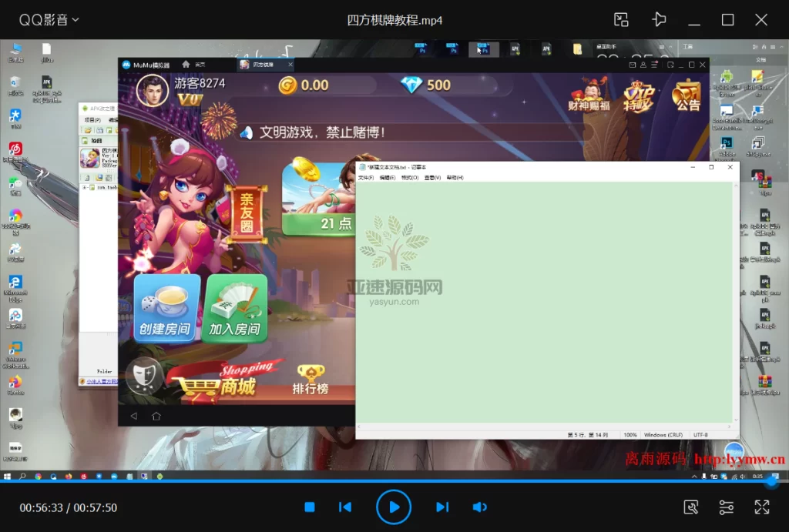The image size is (789, 532).
Task: Open the Microsoft Edge desktop icon
Action: point(15,288)
